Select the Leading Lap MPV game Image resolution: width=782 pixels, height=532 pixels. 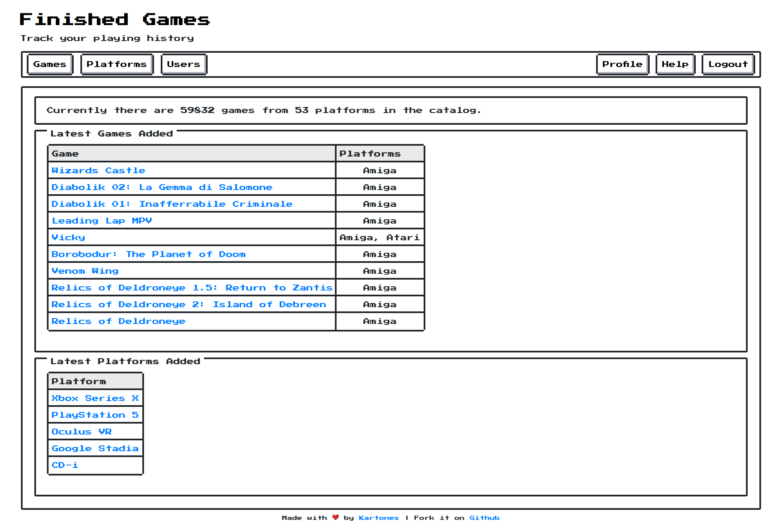coord(102,221)
